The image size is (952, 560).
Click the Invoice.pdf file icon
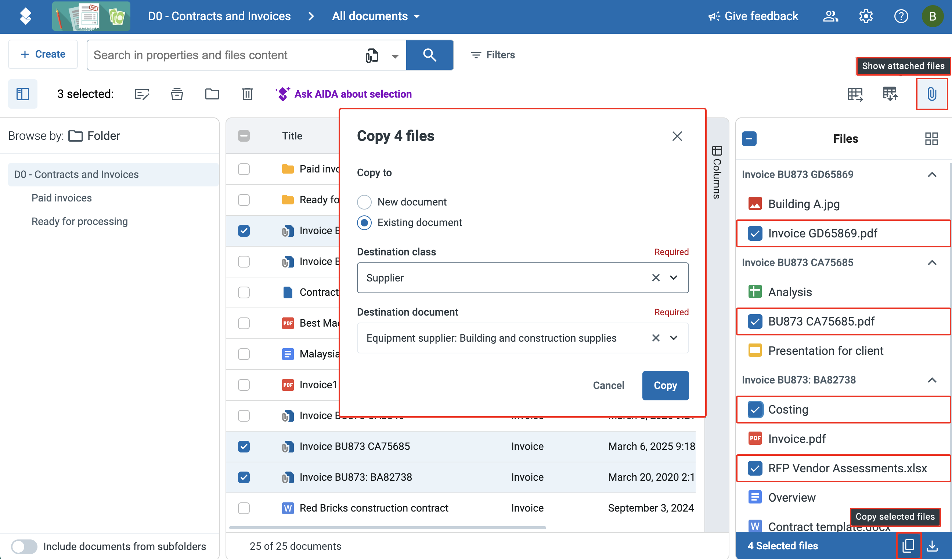(x=755, y=439)
